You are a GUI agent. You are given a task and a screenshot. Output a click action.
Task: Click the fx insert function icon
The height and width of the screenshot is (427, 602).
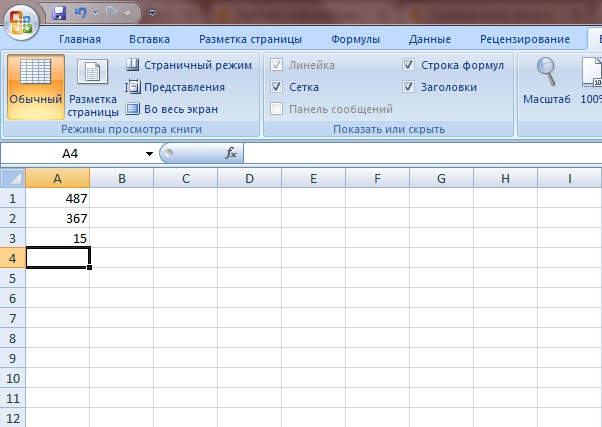click(x=230, y=153)
